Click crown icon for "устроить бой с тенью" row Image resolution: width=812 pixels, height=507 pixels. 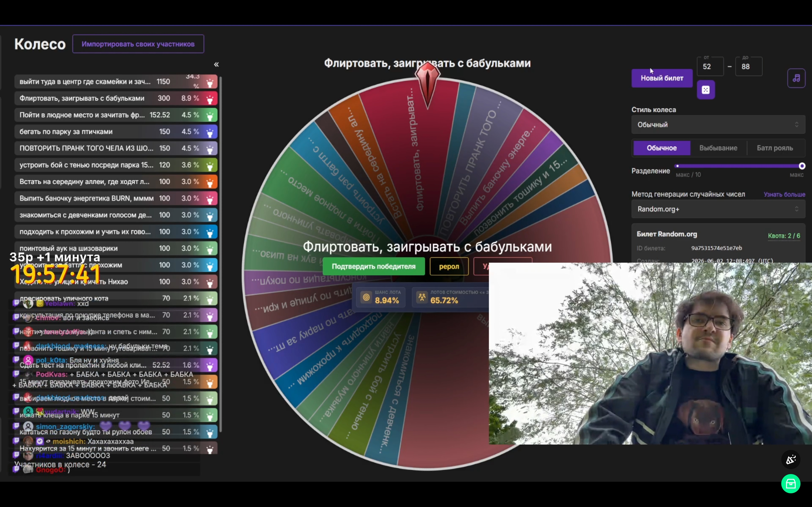[210, 166]
